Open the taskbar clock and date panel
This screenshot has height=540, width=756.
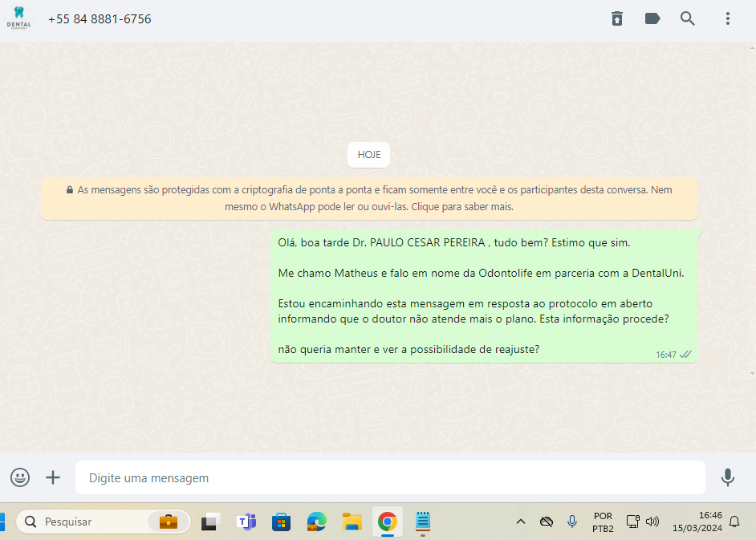coord(699,522)
